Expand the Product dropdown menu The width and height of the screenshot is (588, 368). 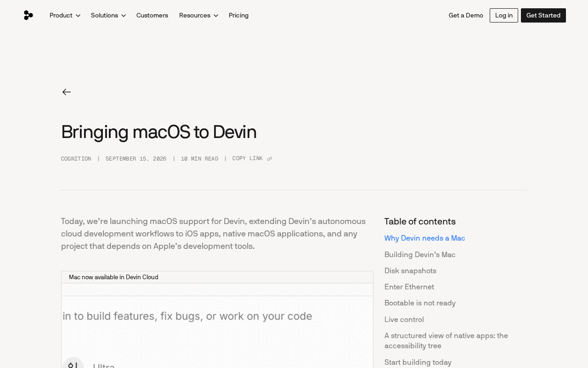[x=65, y=15]
